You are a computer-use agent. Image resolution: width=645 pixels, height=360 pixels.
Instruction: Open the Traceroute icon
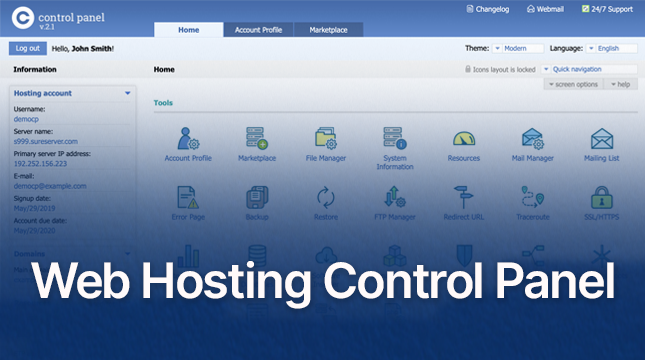[533, 197]
